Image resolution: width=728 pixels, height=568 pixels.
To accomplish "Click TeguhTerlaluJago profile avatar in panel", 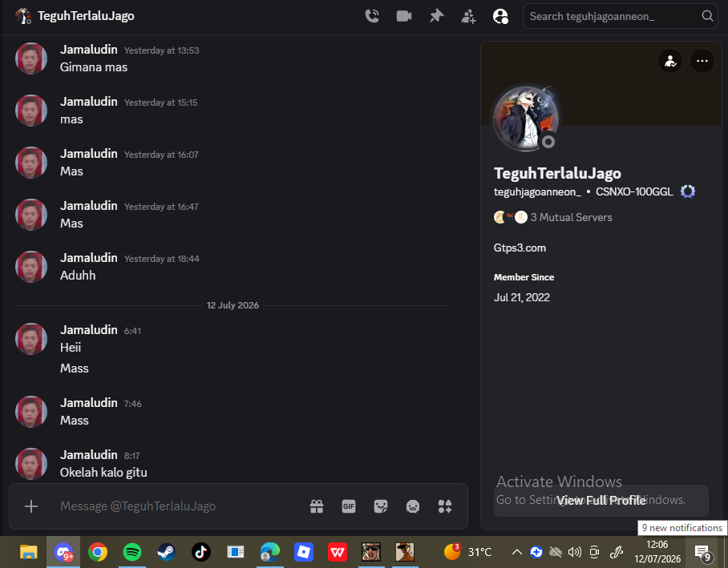I will [x=526, y=119].
